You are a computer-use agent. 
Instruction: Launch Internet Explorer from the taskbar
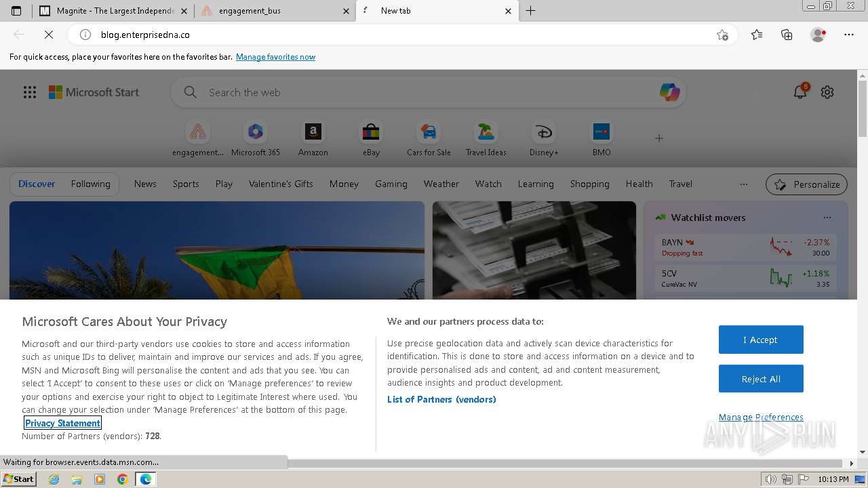pyautogui.click(x=54, y=479)
